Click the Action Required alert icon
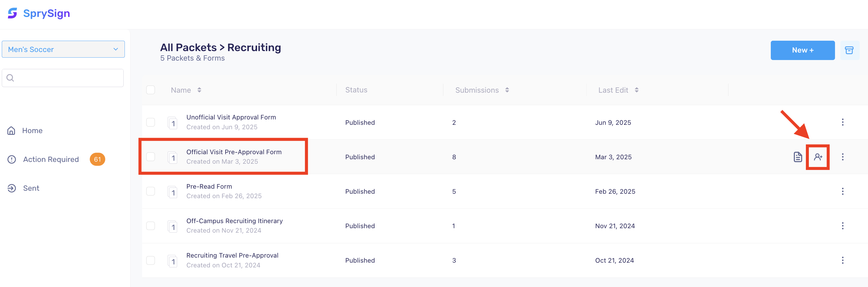The height and width of the screenshot is (287, 868). coord(12,159)
